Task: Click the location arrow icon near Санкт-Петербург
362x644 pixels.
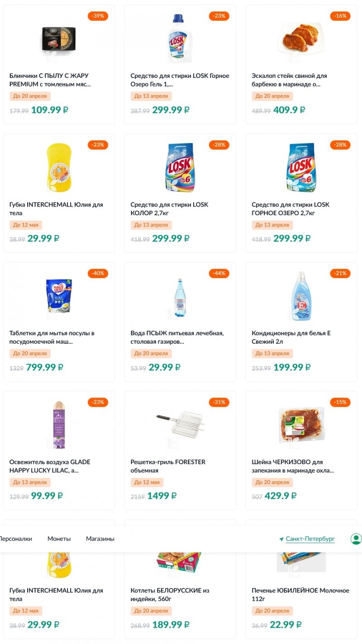Action: (x=281, y=539)
